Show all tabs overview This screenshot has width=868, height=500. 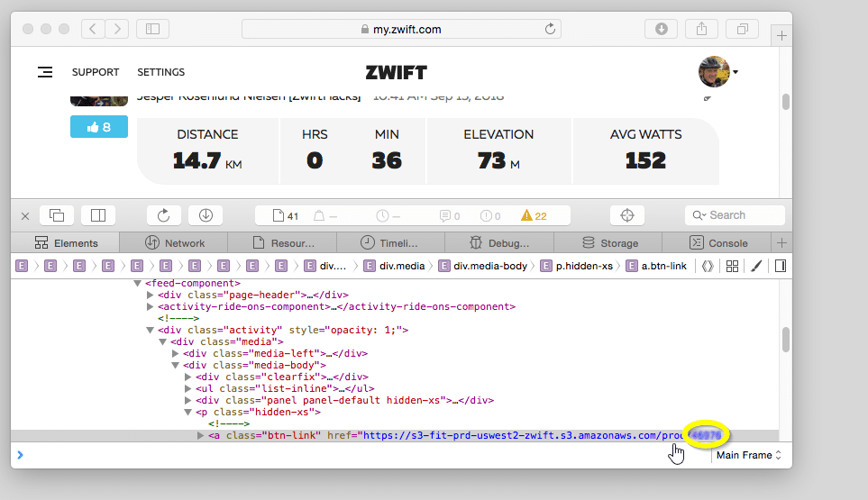pos(743,29)
